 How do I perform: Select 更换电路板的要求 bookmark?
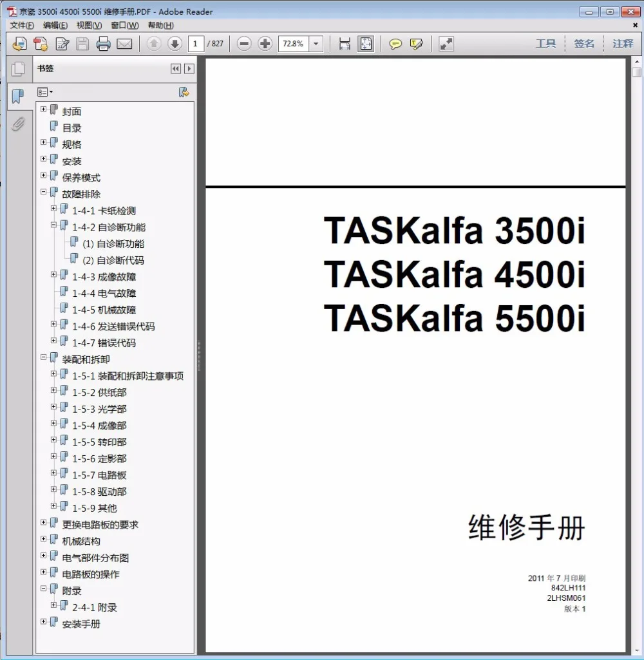coord(100,525)
